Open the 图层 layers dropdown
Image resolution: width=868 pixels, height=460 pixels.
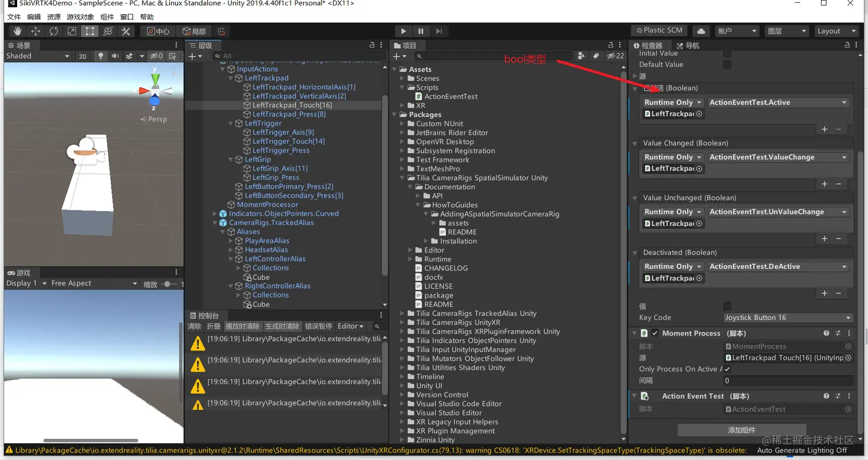[x=787, y=31]
